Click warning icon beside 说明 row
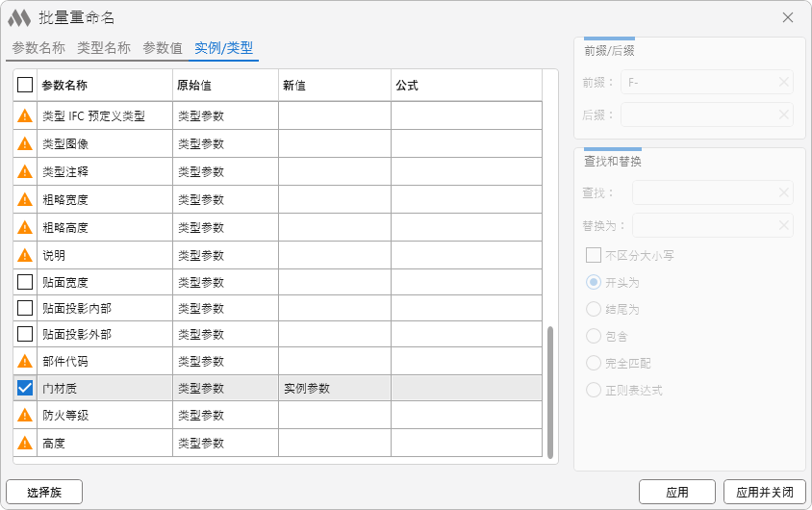Screen dimensions: 812x510 [25, 256]
